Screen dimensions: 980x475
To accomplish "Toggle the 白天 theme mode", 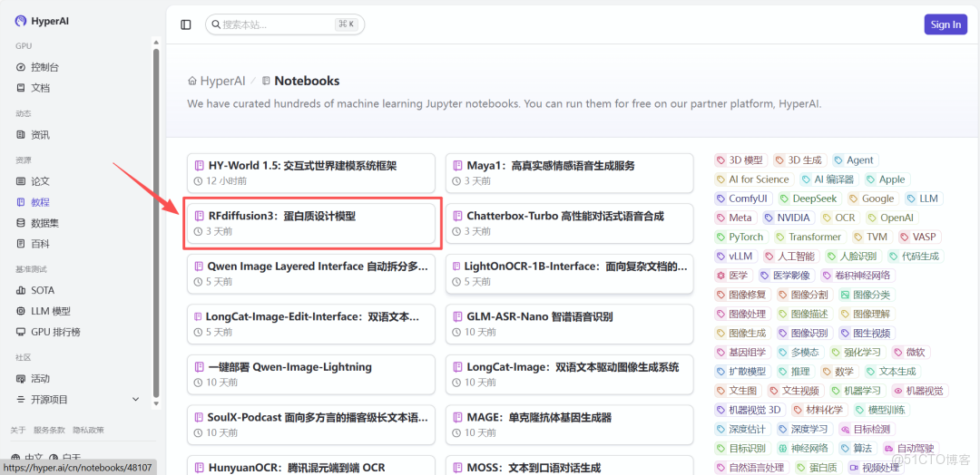I will click(x=65, y=457).
